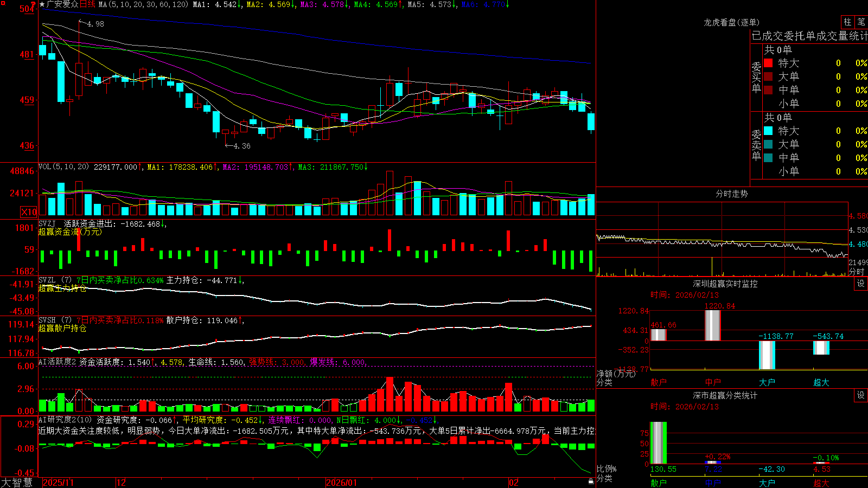
Task: Click the 超赢资金流(万元) label
Action: point(70,232)
